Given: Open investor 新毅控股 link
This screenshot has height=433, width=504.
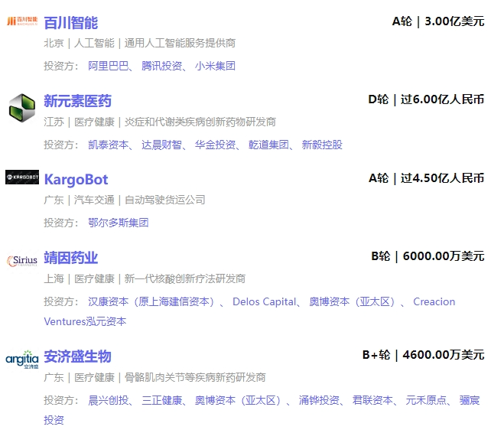Looking at the screenshot, I should (x=322, y=145).
